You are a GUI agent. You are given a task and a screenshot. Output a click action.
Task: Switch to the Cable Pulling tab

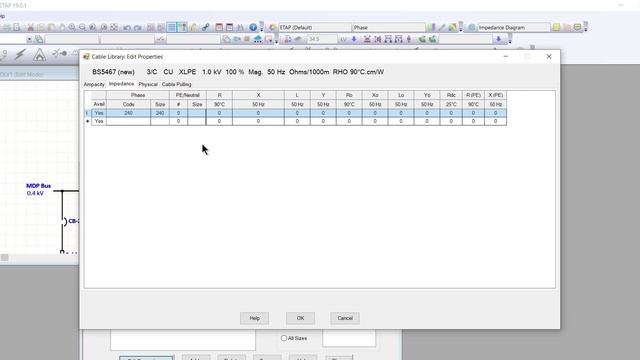tap(177, 84)
